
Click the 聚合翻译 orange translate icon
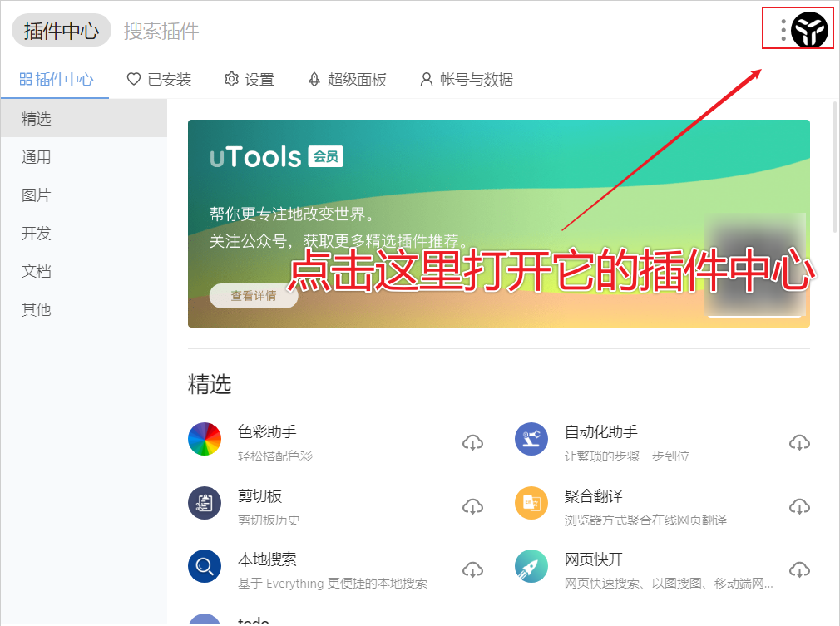(x=531, y=503)
